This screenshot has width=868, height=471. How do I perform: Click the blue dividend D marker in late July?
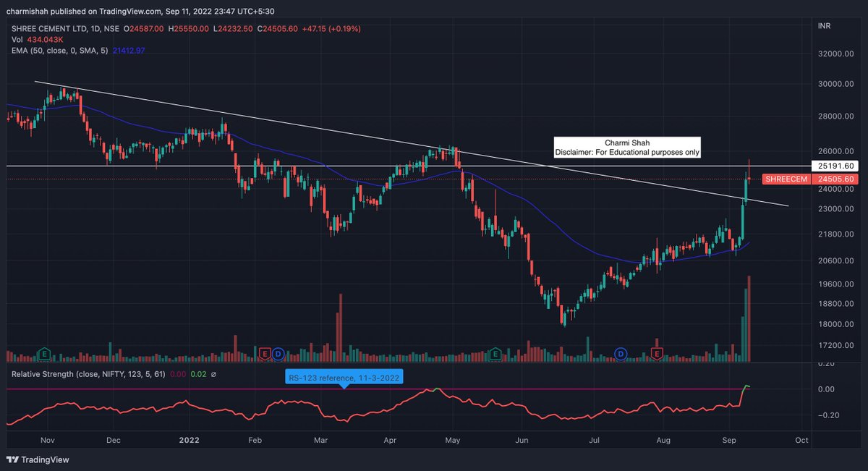coord(620,354)
